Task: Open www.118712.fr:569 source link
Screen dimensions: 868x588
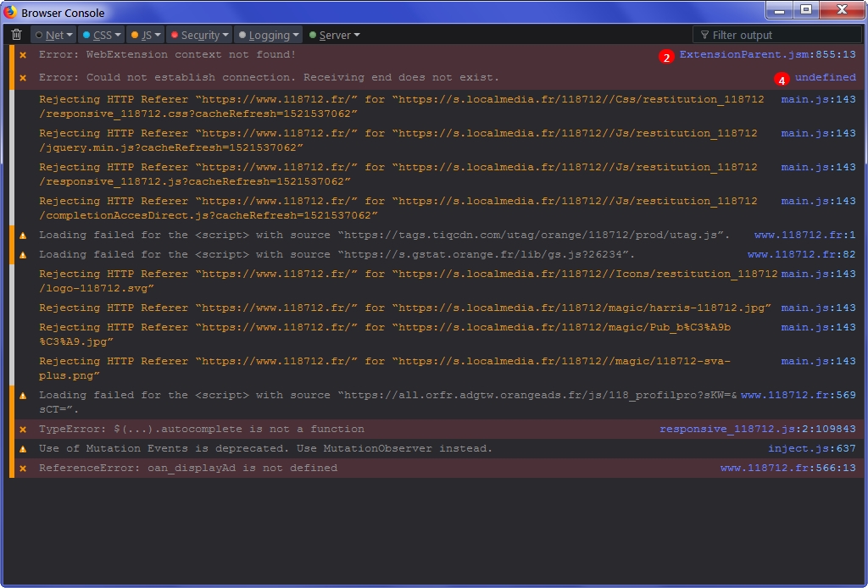Action: [x=798, y=394]
